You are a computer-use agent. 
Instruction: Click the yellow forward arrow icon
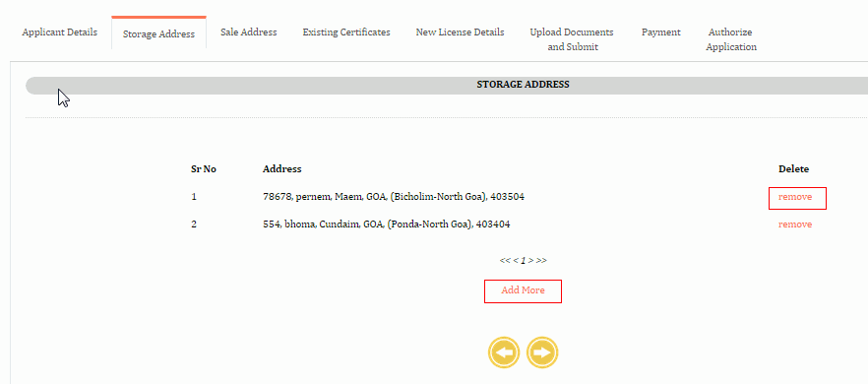click(x=542, y=352)
